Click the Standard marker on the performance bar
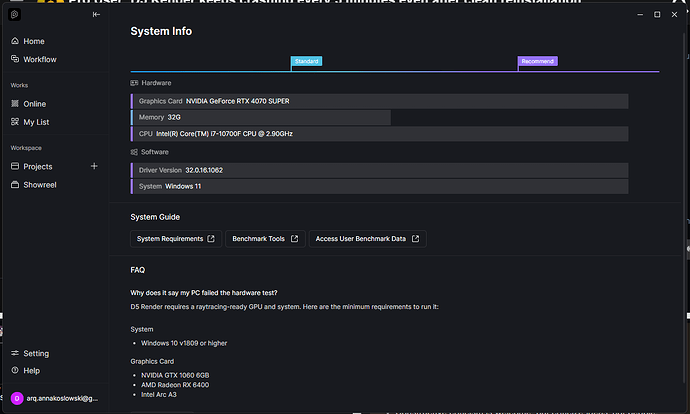Image resolution: width=690 pixels, height=414 pixels. (306, 61)
